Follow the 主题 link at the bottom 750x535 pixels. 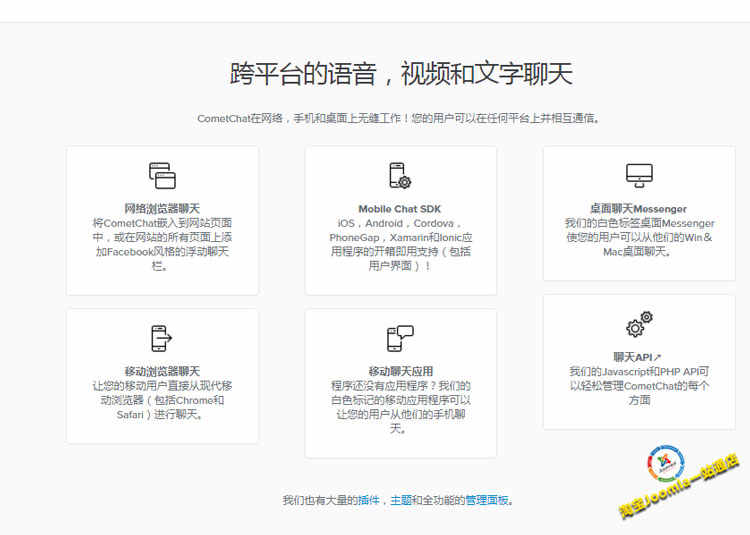click(x=401, y=500)
